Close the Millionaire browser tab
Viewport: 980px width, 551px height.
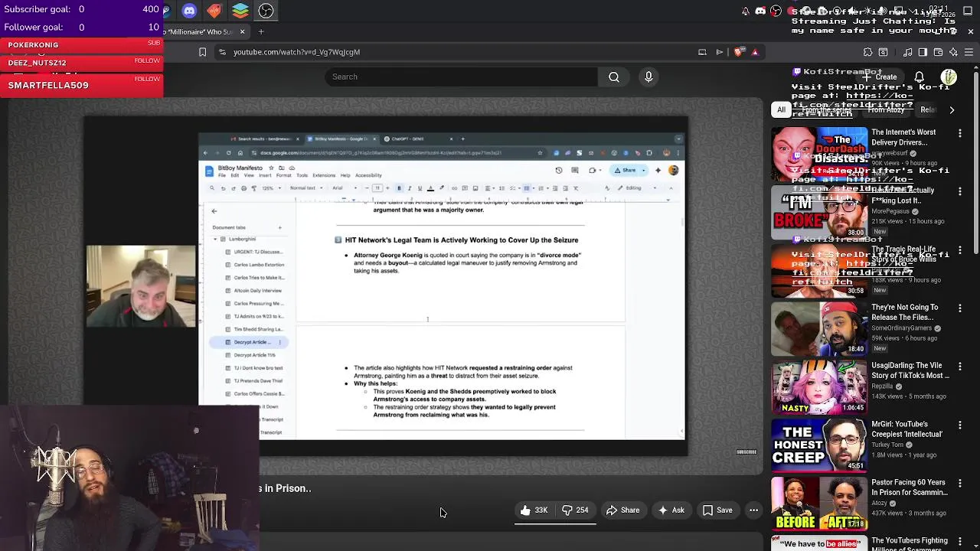click(242, 31)
